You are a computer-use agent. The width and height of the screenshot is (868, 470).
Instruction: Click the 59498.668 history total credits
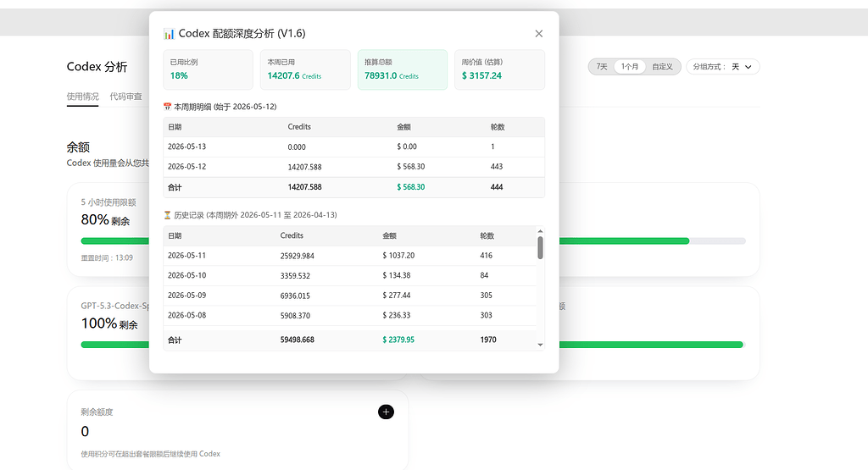pos(298,340)
